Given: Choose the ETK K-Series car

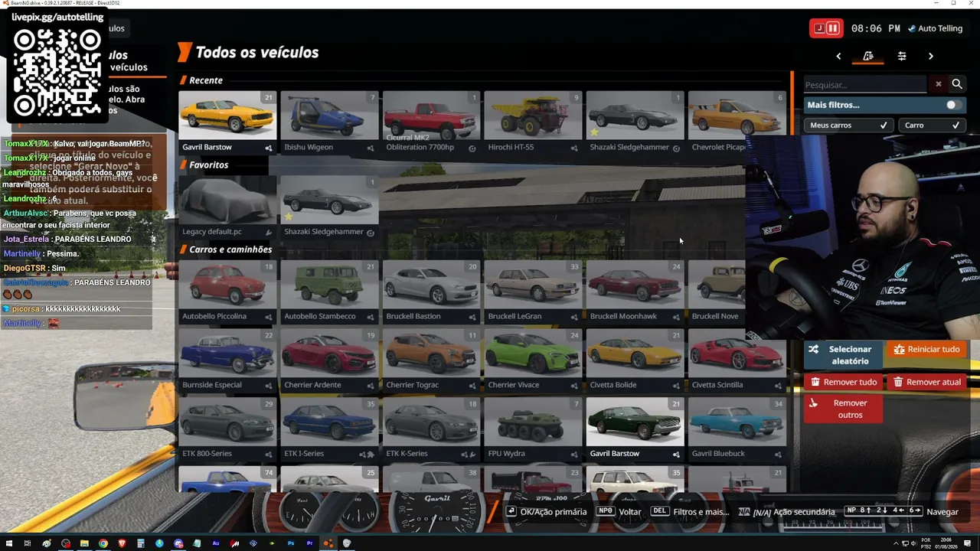Looking at the screenshot, I should point(431,429).
